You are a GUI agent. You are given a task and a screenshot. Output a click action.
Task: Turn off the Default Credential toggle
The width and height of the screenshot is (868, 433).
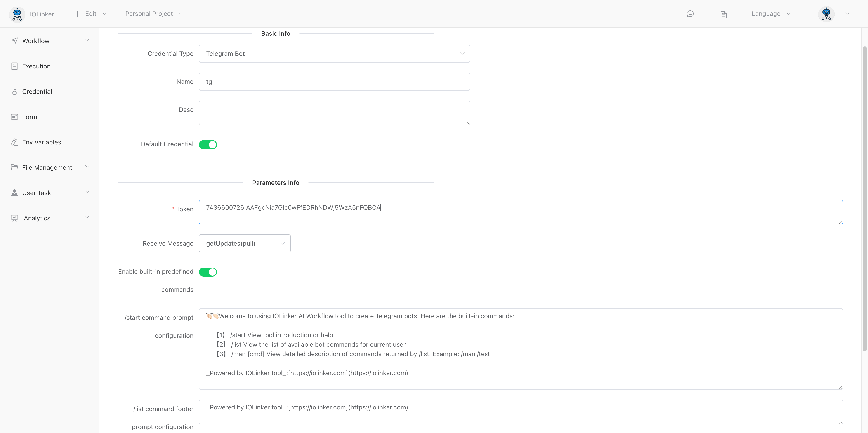(208, 144)
